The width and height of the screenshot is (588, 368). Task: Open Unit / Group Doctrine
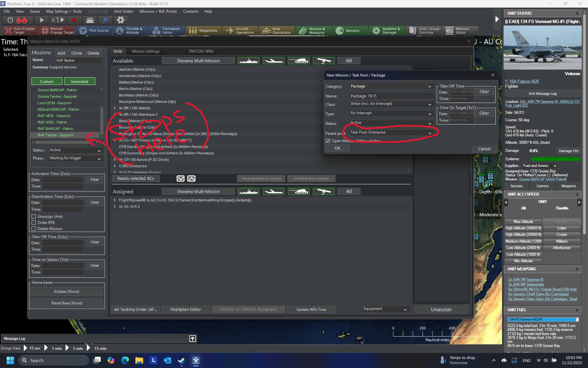tap(424, 30)
